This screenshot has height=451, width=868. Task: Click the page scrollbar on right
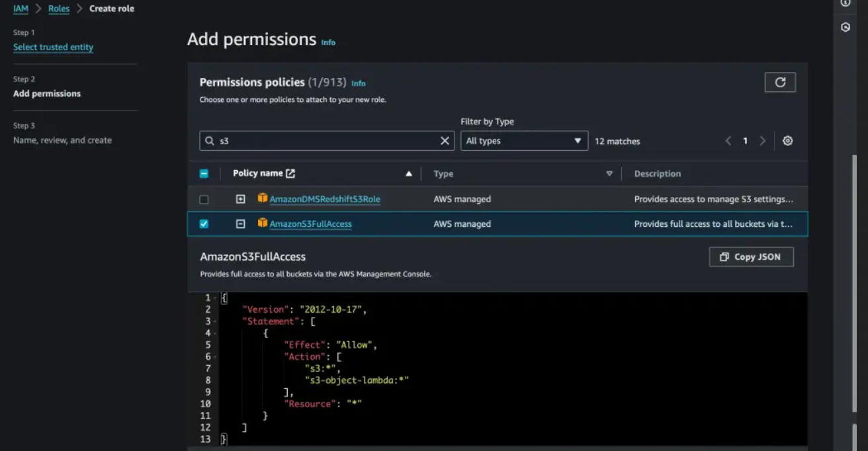pyautogui.click(x=855, y=284)
